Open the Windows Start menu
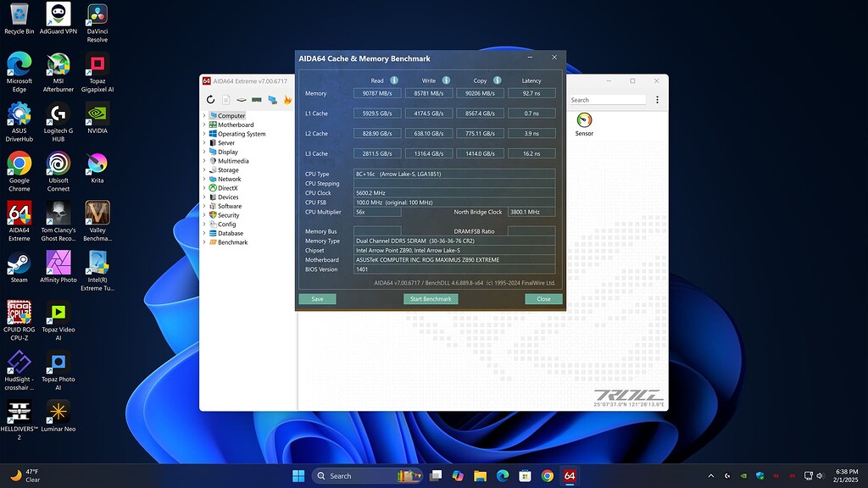 point(298,476)
